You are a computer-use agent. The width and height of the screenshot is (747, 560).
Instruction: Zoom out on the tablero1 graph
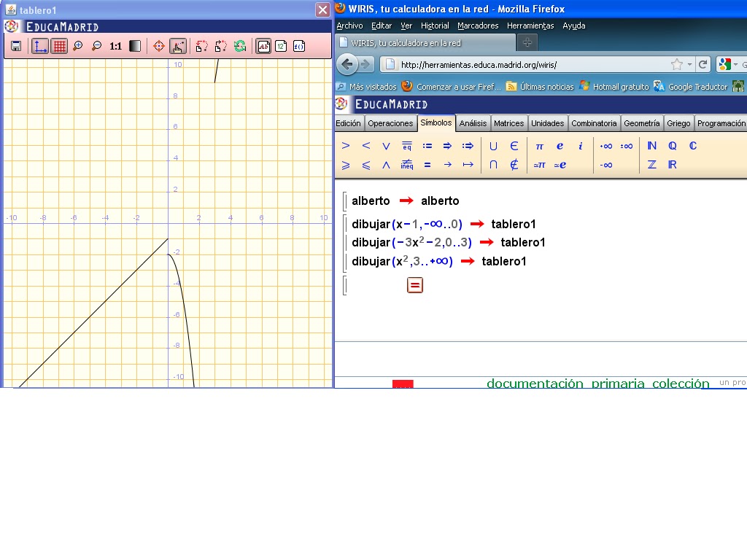(97, 46)
